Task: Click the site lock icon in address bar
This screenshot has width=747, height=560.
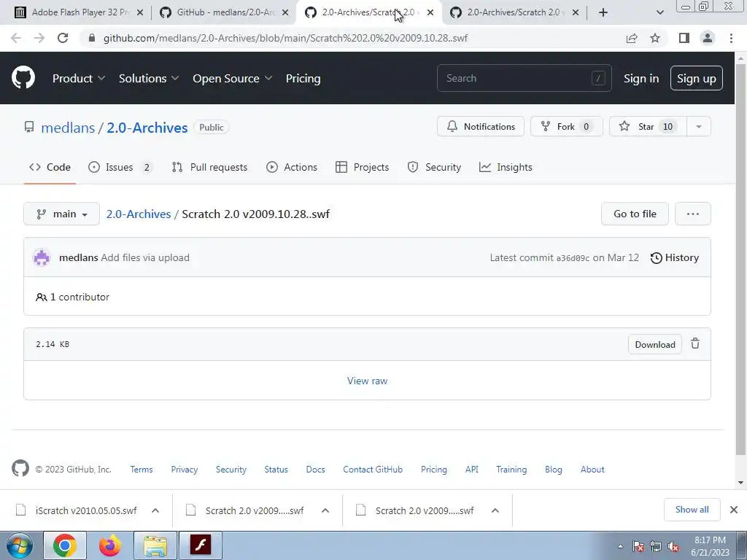Action: [x=92, y=38]
